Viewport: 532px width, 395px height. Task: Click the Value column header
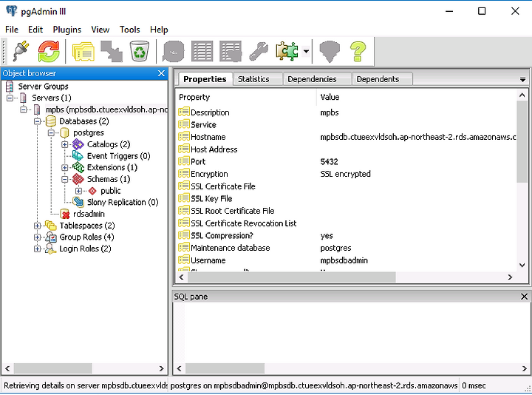click(x=417, y=97)
